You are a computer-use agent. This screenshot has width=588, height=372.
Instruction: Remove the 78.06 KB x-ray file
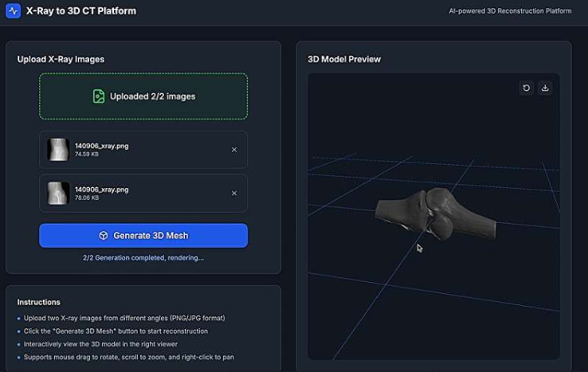pyautogui.click(x=234, y=194)
